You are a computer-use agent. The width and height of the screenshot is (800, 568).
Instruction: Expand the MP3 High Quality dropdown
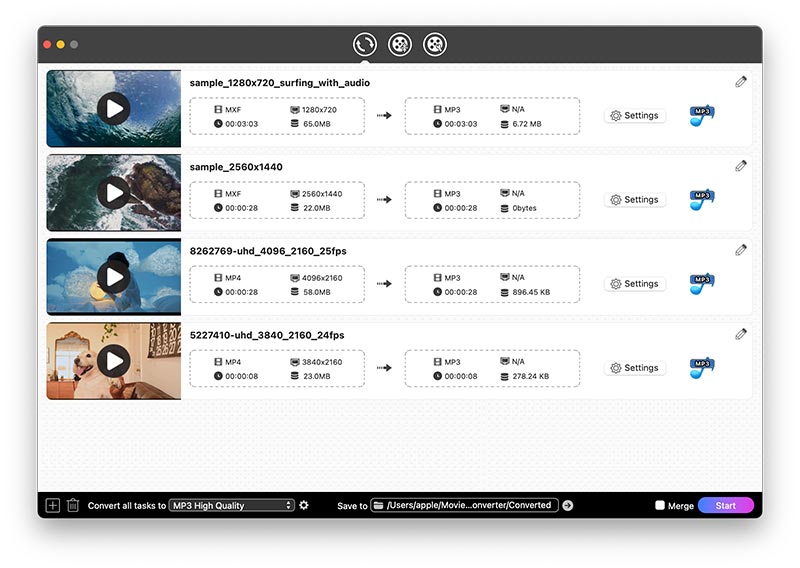232,505
